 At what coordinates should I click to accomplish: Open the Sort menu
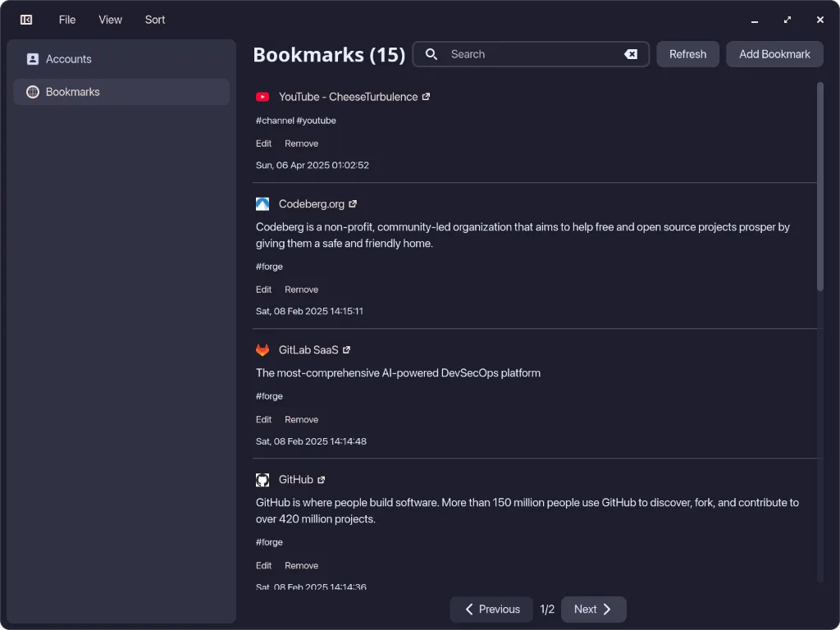coord(154,19)
